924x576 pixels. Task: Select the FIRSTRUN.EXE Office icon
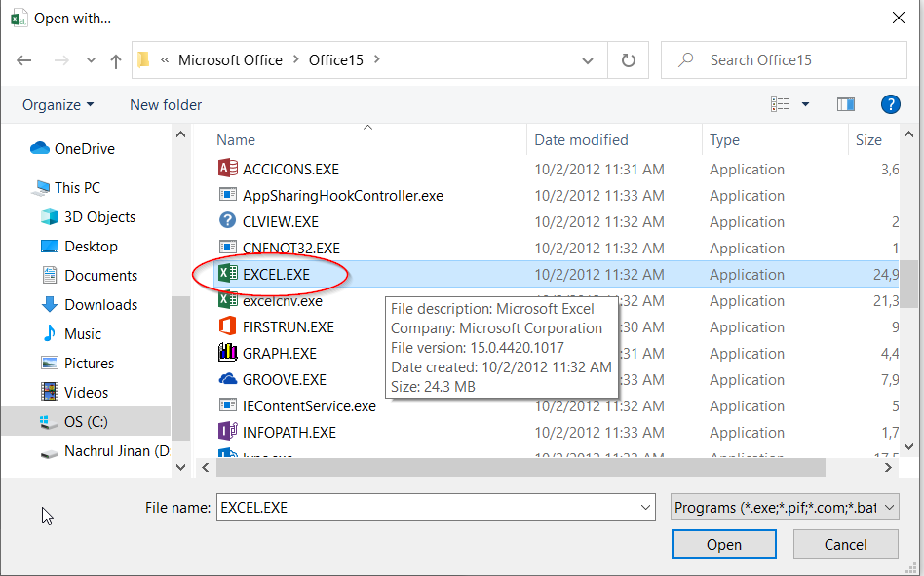(x=227, y=326)
